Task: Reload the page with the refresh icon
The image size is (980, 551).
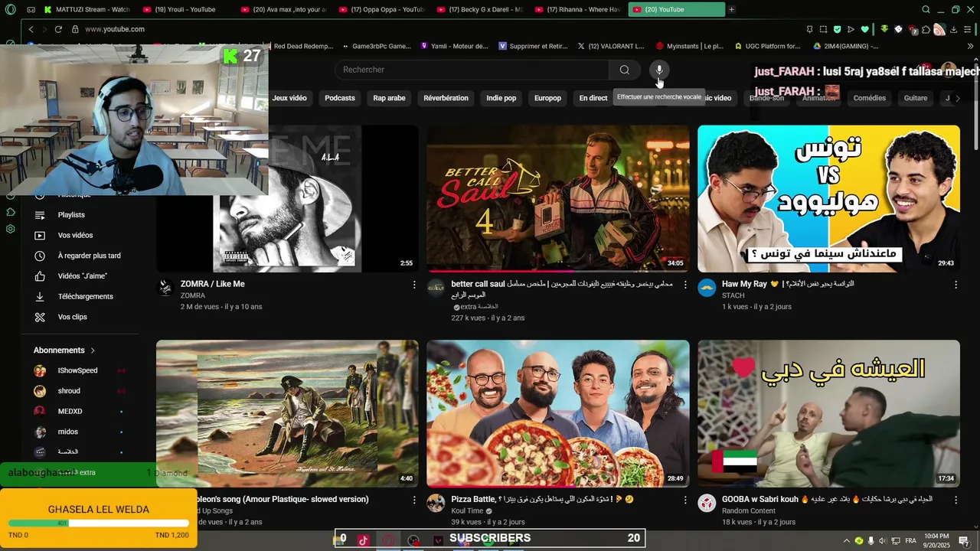Action: 58,29
